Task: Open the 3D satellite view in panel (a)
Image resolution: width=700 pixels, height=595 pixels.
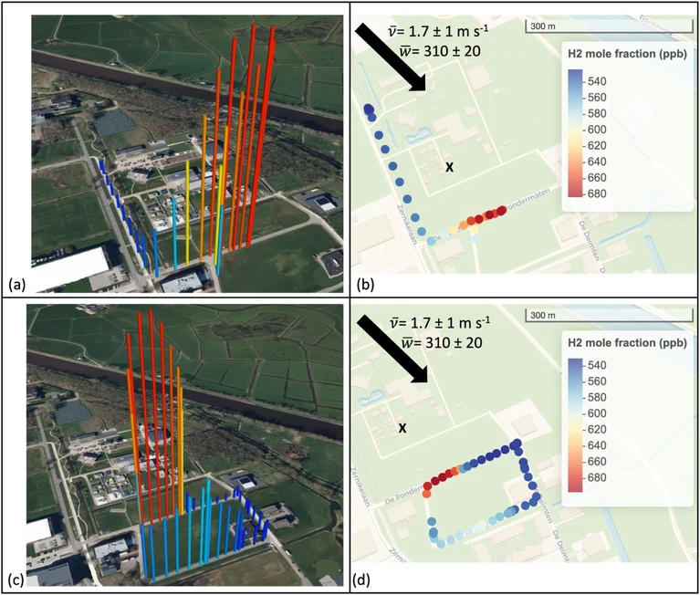Action: (x=187, y=154)
